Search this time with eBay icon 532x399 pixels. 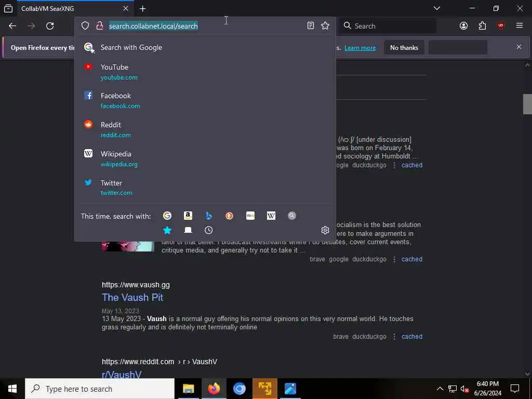[250, 216]
